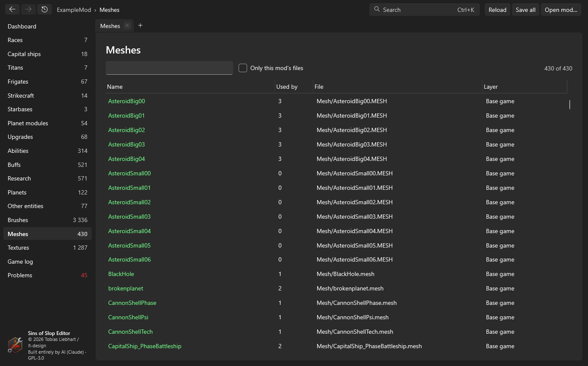Open Dashboard in the sidebar
588x366 pixels.
47,26
